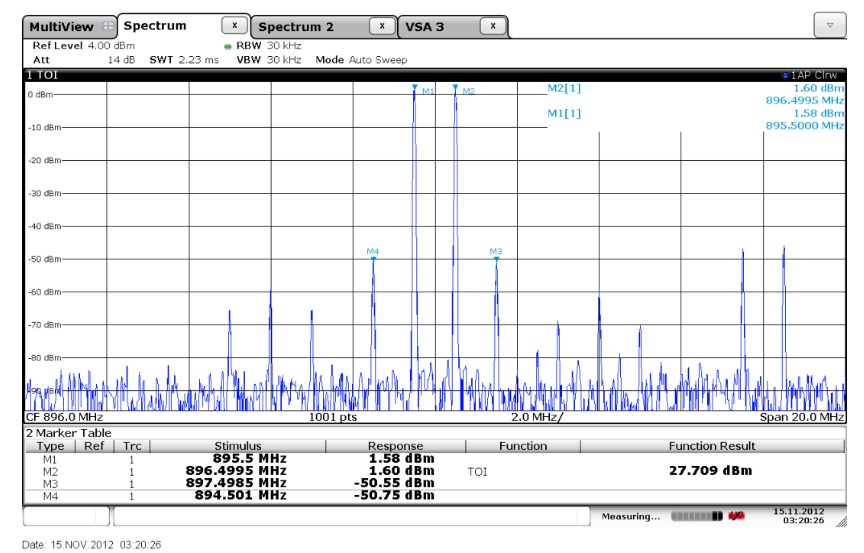
Task: Click the measuring progress bar
Action: (697, 516)
